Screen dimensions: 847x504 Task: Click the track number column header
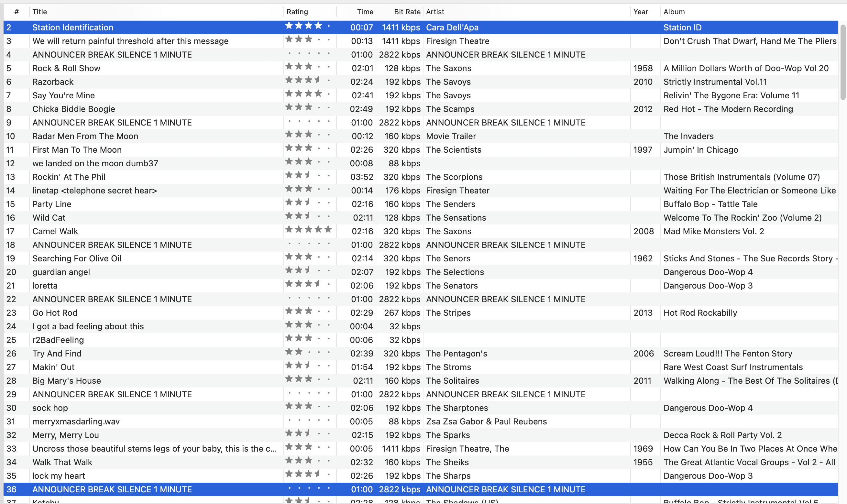pyautogui.click(x=16, y=12)
